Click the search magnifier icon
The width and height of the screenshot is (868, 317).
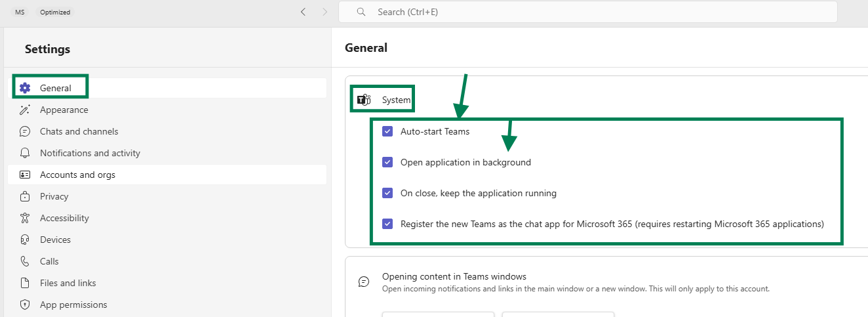click(361, 12)
